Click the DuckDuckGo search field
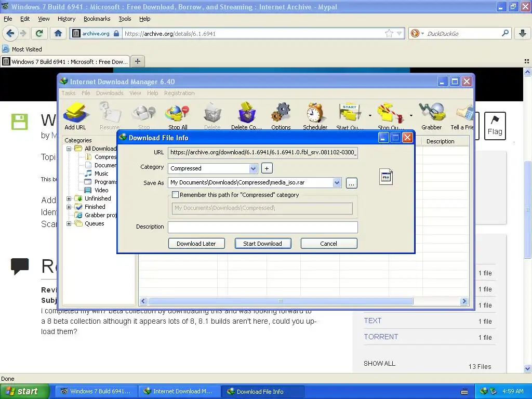 463,33
